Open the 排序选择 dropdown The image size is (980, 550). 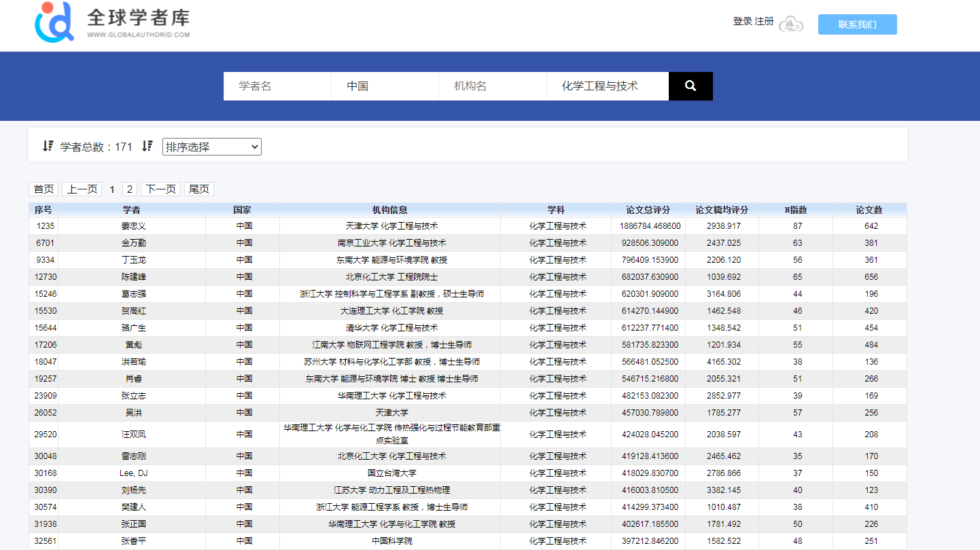(x=211, y=147)
